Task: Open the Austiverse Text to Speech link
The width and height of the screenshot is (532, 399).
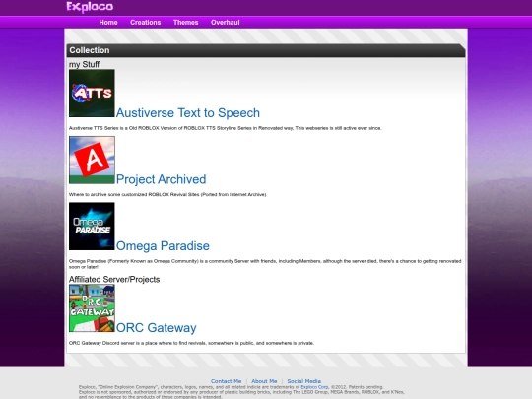Action: coord(188,113)
